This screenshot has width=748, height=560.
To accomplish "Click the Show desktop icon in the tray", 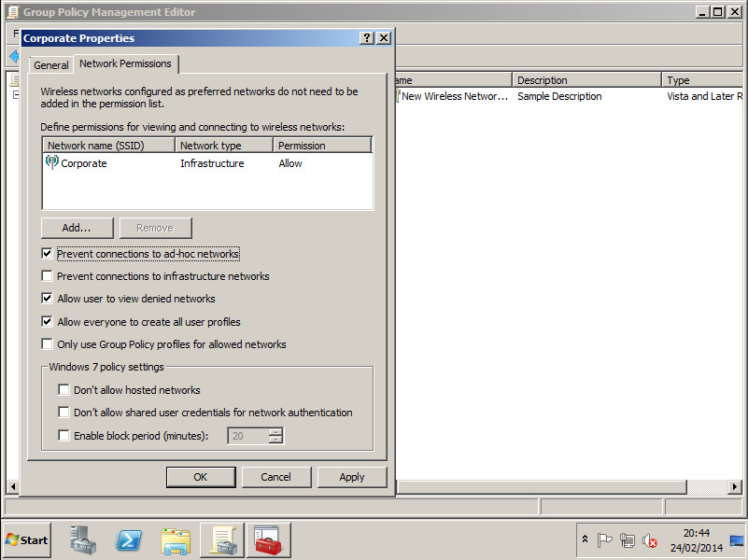I will [738, 540].
